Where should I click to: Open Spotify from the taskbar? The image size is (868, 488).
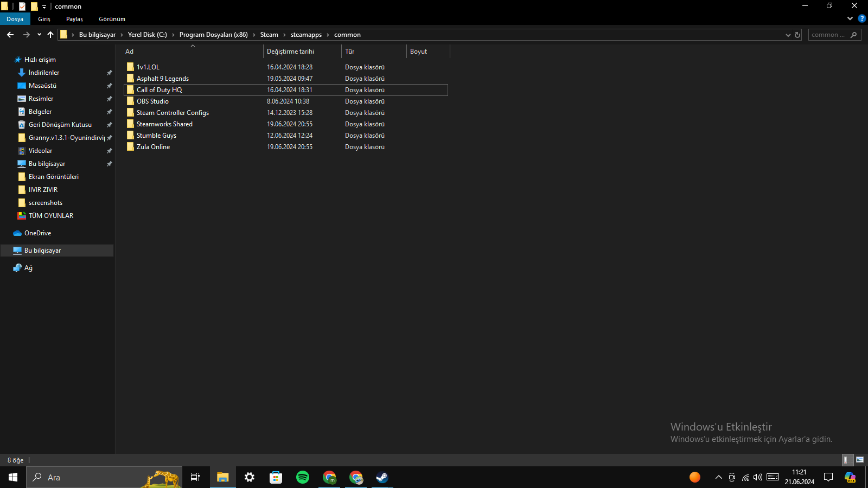[x=303, y=477]
